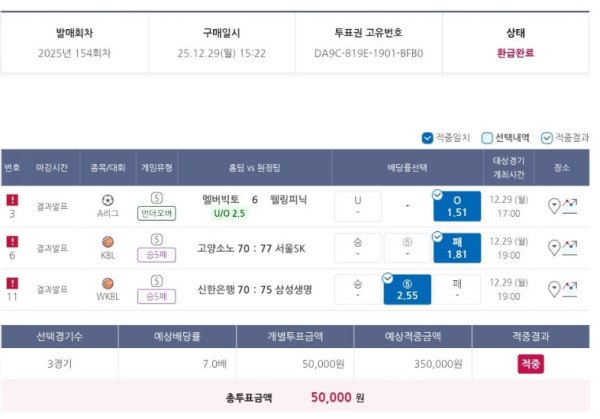600x419 pixels.
Task: Open venue info icon for match 3
Action: [x=557, y=206]
